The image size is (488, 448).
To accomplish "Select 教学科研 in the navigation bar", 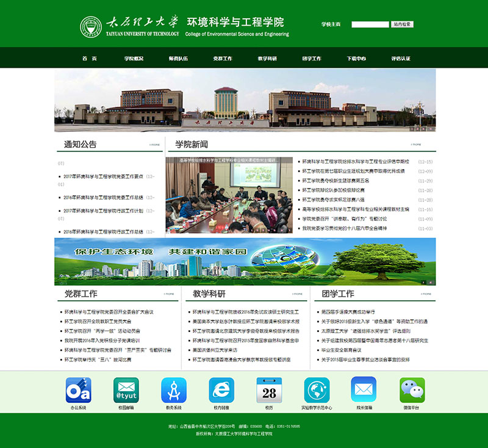I will [267, 58].
